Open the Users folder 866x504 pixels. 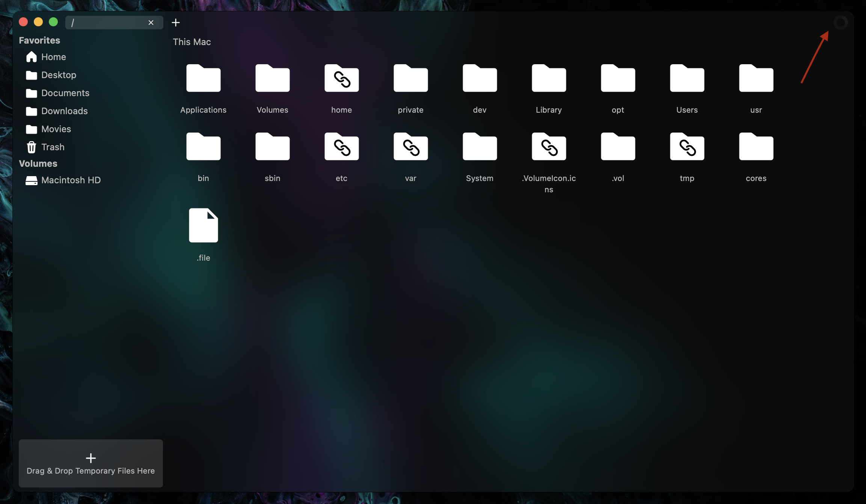click(687, 78)
